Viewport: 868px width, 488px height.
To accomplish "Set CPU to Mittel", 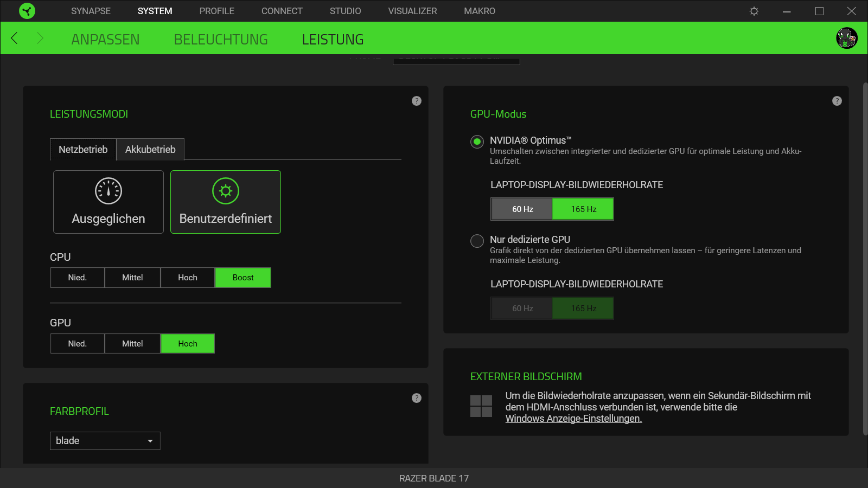I will 132,278.
